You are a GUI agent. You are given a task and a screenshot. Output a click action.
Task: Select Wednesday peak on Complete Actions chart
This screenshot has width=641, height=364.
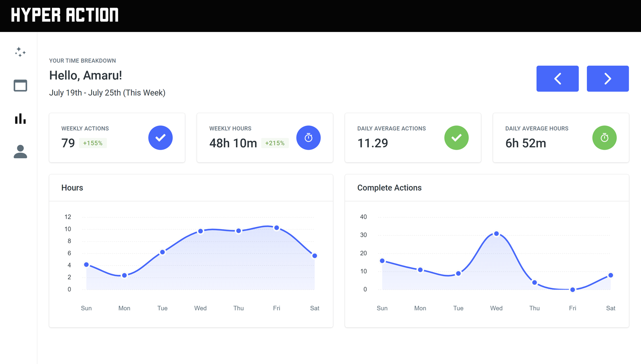pyautogui.click(x=497, y=234)
